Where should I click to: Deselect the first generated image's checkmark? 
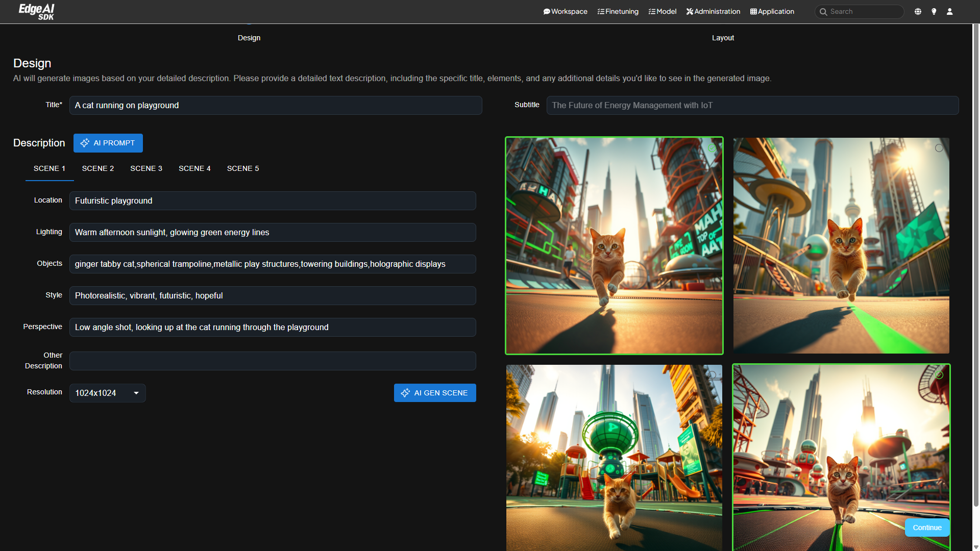[712, 148]
